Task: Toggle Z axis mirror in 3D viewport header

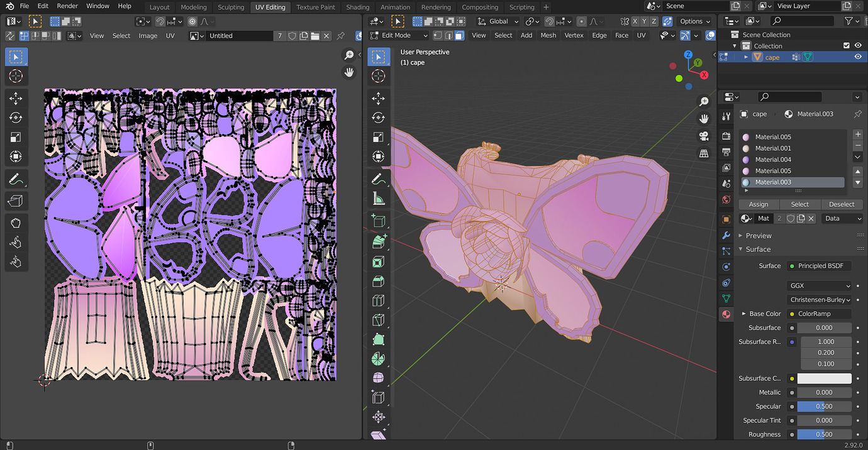Action: (x=654, y=21)
